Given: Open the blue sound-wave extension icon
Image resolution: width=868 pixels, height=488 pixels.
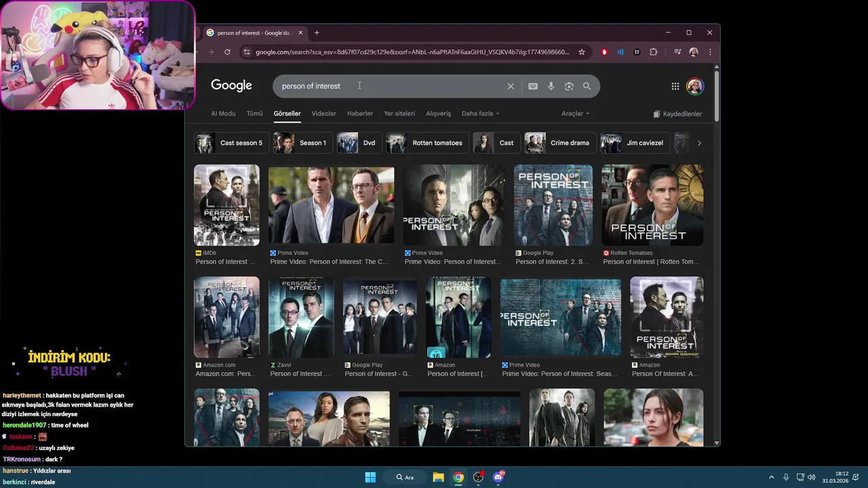Looking at the screenshot, I should (620, 52).
